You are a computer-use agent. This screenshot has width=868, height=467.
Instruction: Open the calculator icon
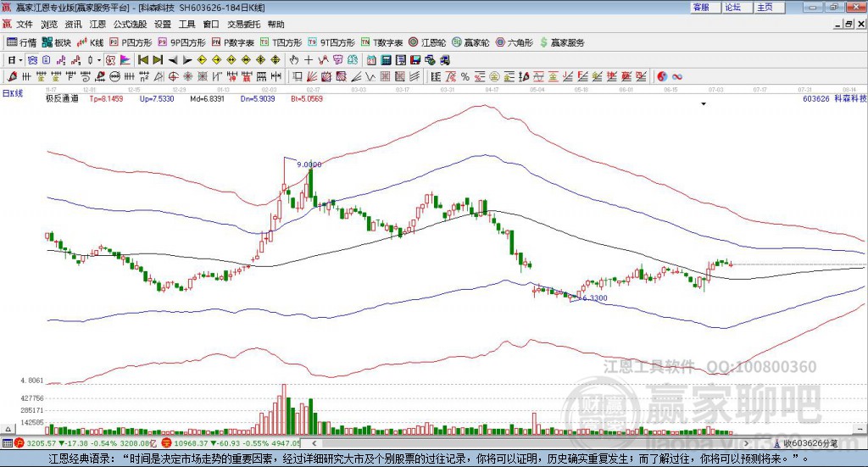[x=386, y=60]
